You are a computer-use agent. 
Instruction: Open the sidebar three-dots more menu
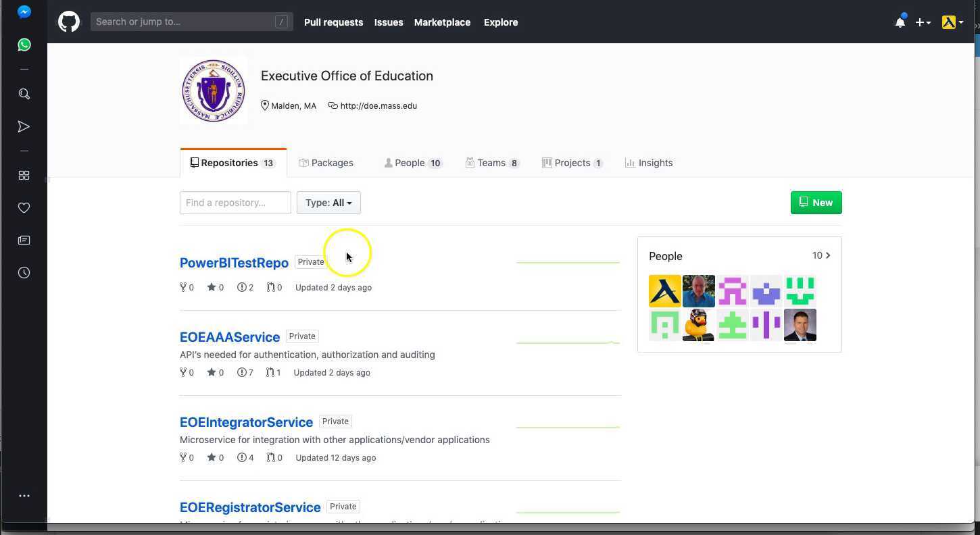point(24,496)
